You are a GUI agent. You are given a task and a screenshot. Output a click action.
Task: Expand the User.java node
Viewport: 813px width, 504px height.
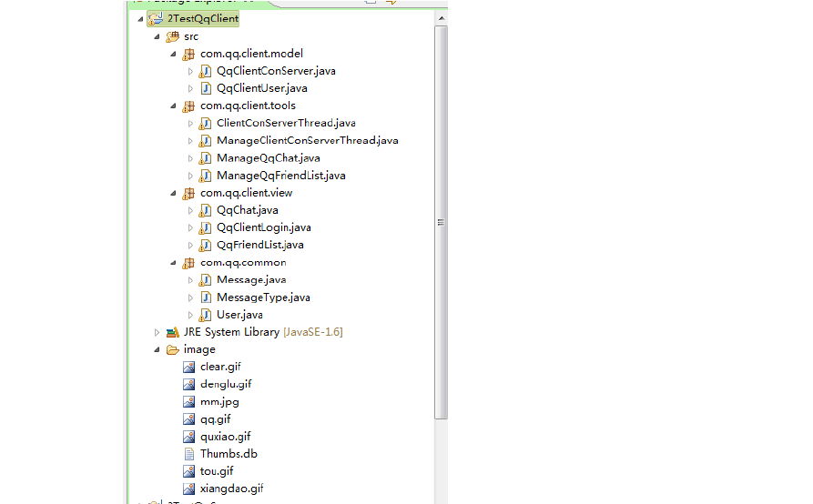190,315
